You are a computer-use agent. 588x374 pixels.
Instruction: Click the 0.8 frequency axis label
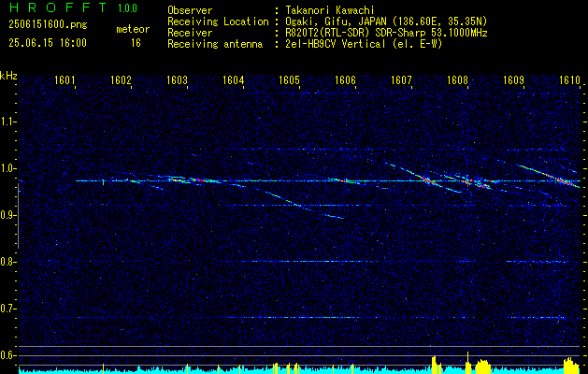tap(7, 262)
